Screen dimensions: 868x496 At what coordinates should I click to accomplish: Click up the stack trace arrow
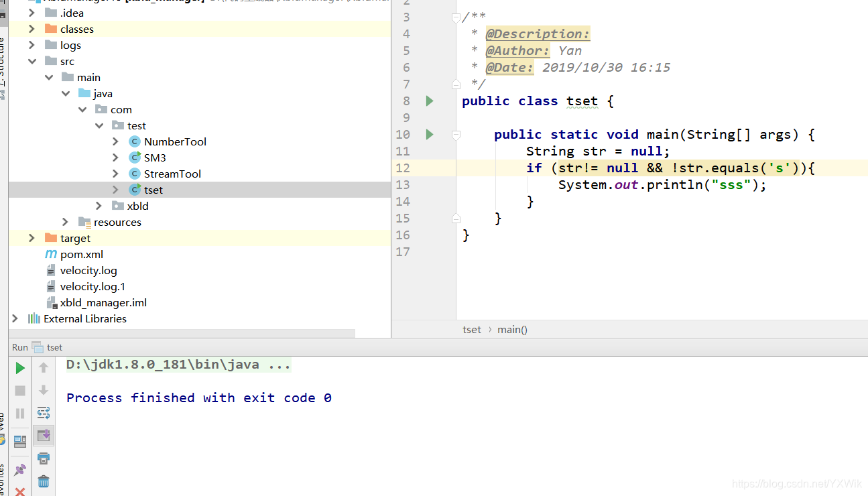point(44,367)
